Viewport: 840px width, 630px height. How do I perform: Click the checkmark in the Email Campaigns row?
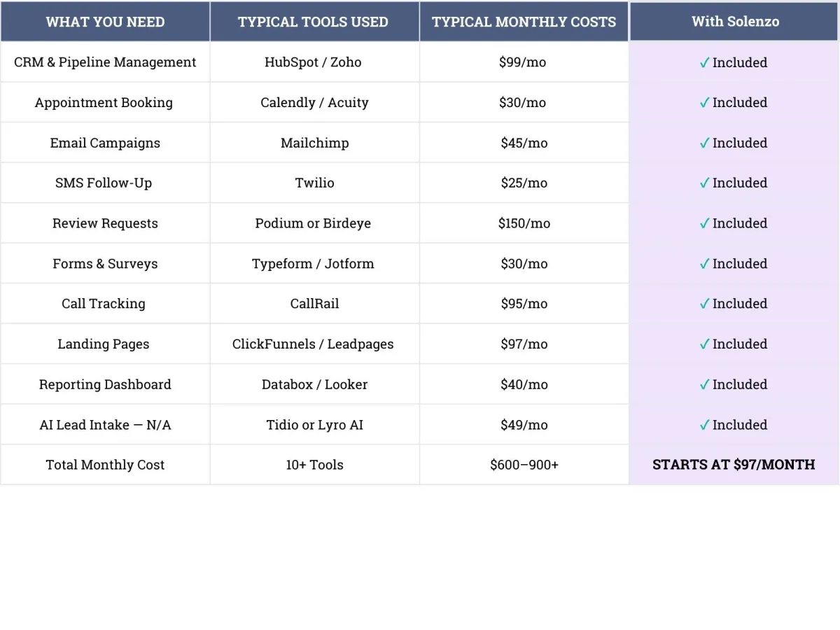705,143
